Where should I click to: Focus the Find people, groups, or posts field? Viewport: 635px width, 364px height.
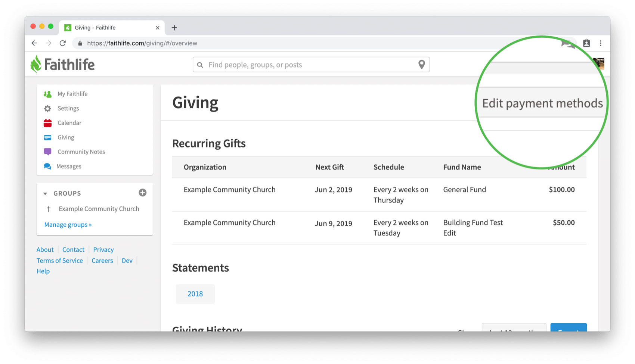point(311,65)
